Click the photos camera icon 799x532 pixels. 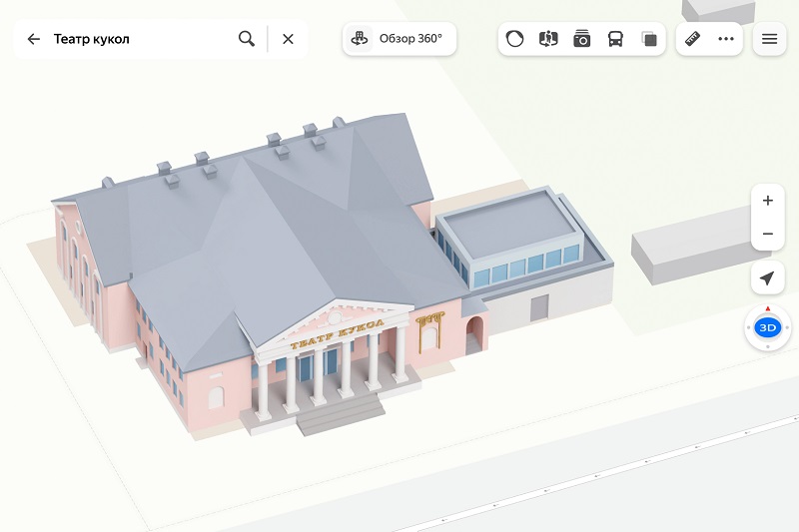click(x=582, y=39)
